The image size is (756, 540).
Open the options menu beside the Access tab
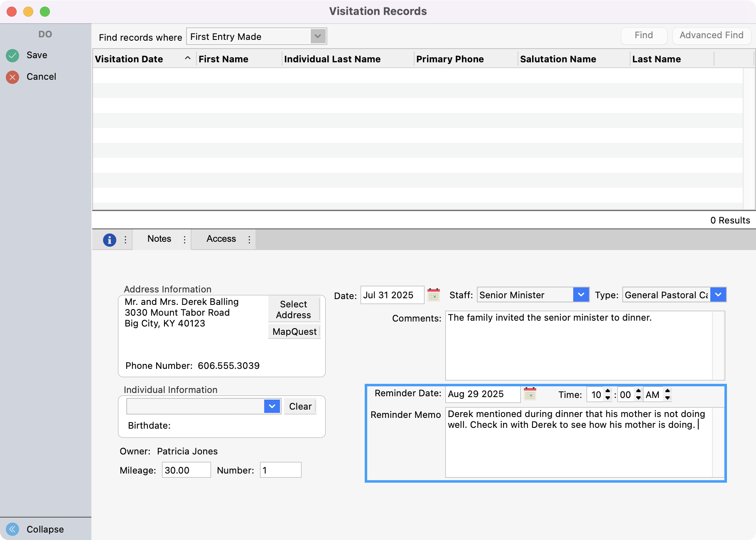pyautogui.click(x=248, y=239)
